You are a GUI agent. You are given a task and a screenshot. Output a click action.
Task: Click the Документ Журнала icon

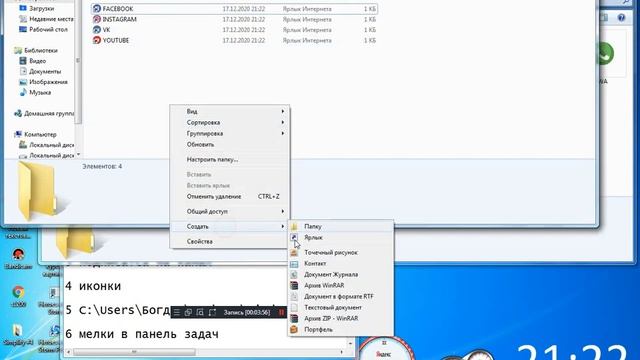pyautogui.click(x=294, y=275)
